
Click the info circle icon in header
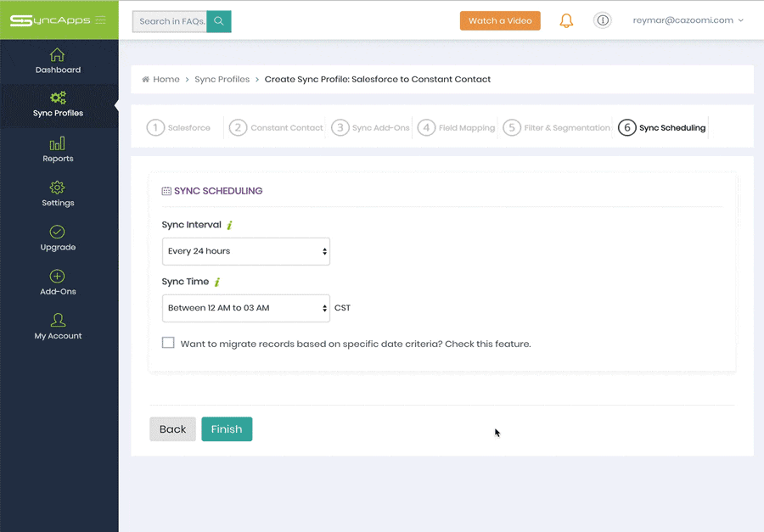click(603, 20)
